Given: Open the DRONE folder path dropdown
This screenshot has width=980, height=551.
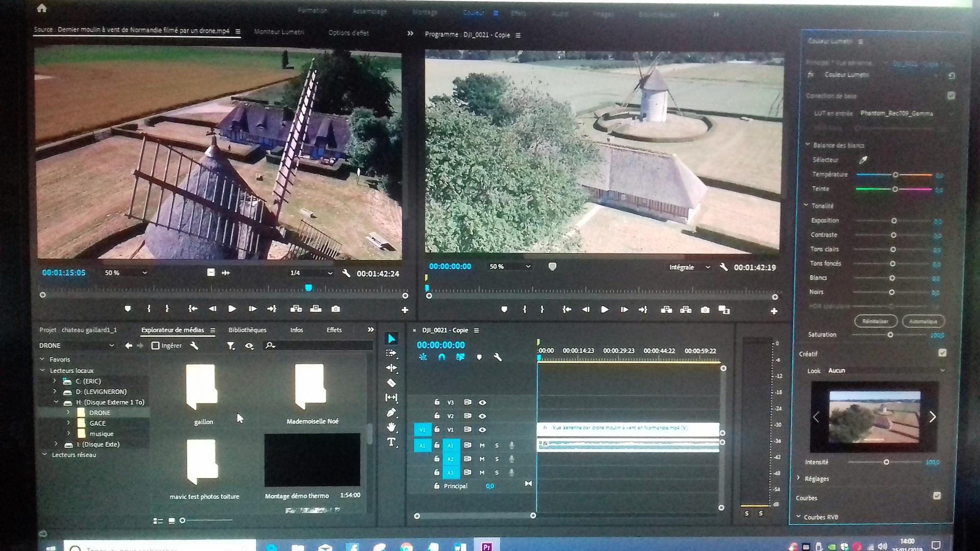Looking at the screenshot, I should (77, 345).
